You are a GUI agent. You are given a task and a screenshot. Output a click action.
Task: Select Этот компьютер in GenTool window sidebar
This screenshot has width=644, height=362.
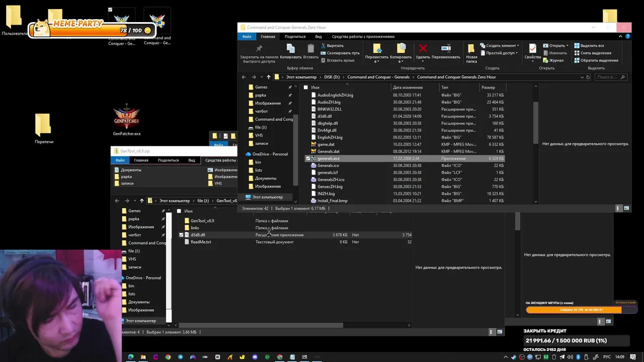pos(140,321)
